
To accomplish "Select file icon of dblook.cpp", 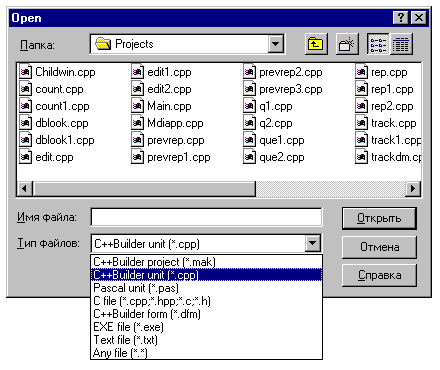I will coord(26,123).
